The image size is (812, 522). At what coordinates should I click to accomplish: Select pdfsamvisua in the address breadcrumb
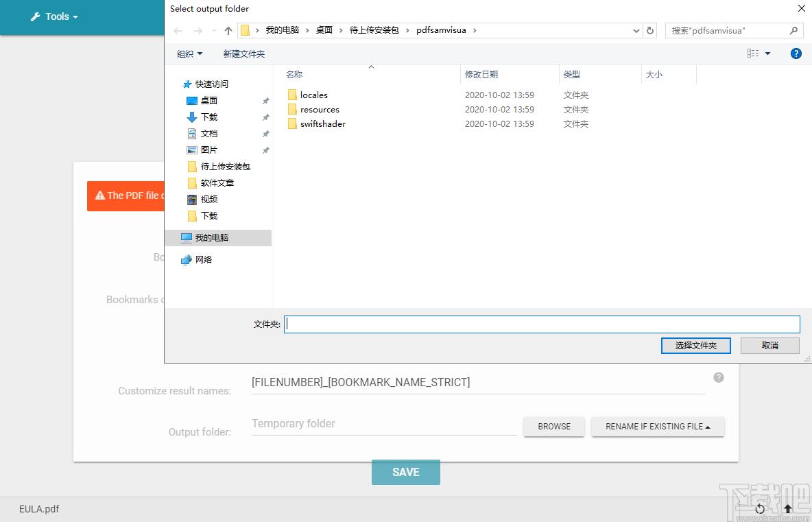[x=441, y=30]
